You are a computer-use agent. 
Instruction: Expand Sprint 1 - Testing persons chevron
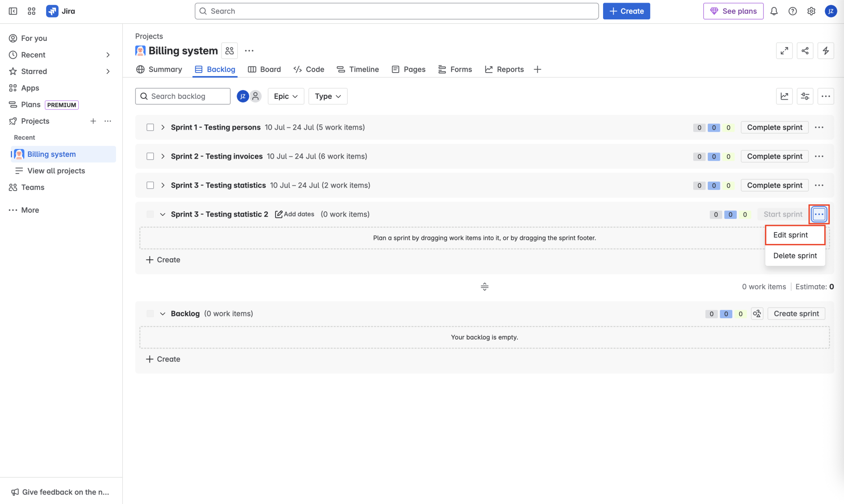tap(163, 127)
